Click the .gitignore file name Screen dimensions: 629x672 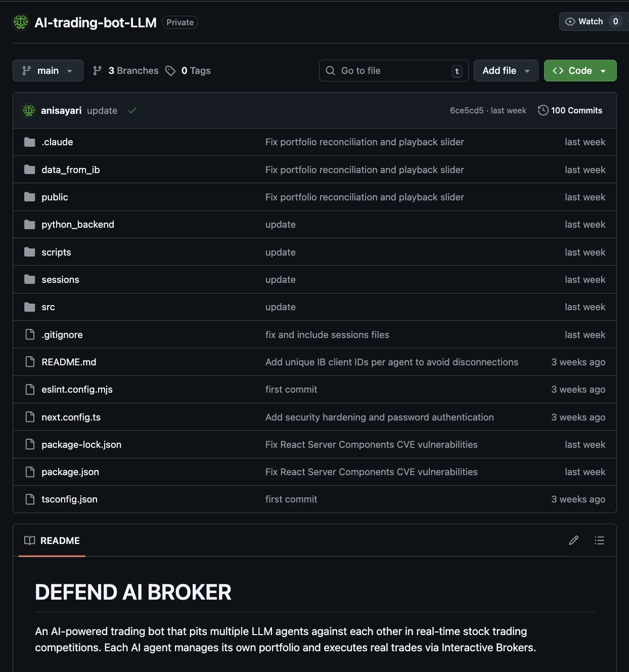(x=62, y=334)
